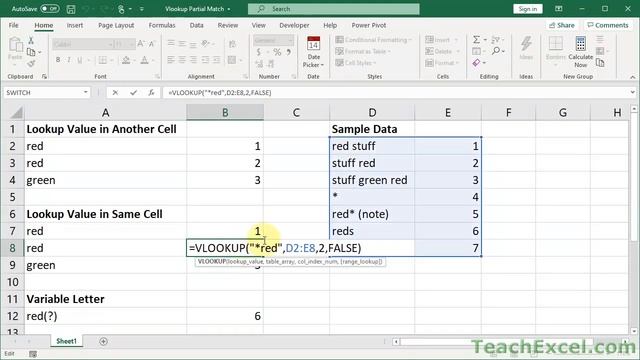Click the Share button
Image resolution: width=640 pixels, height=360 pixels.
tap(562, 25)
